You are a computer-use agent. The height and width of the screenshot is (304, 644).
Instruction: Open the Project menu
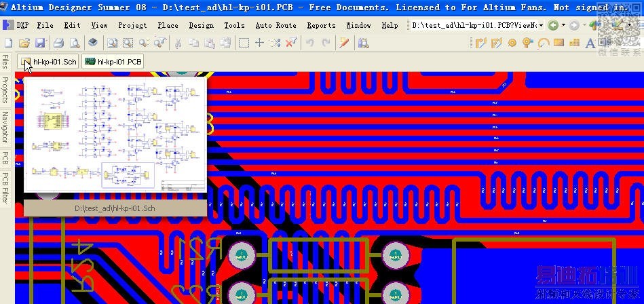(132, 26)
